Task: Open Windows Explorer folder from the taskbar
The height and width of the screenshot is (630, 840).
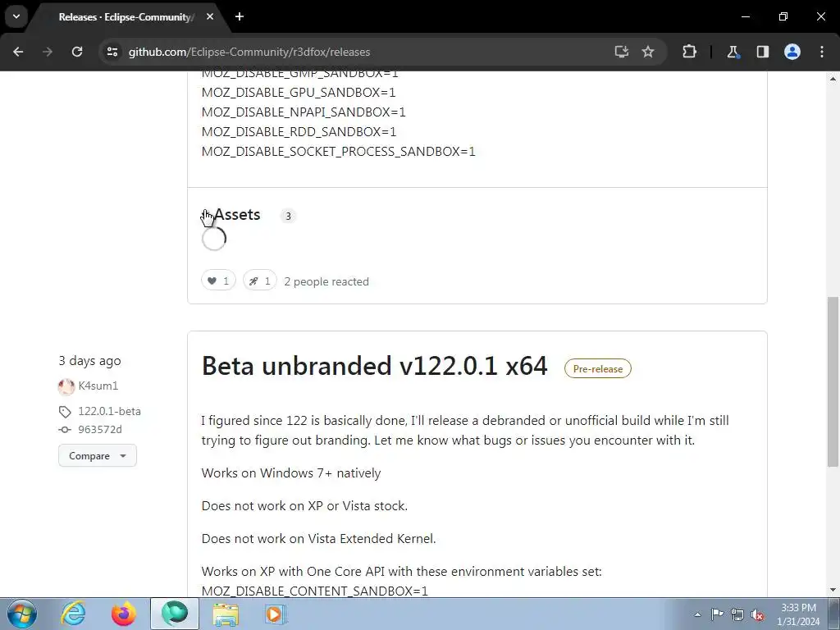Action: point(226,614)
